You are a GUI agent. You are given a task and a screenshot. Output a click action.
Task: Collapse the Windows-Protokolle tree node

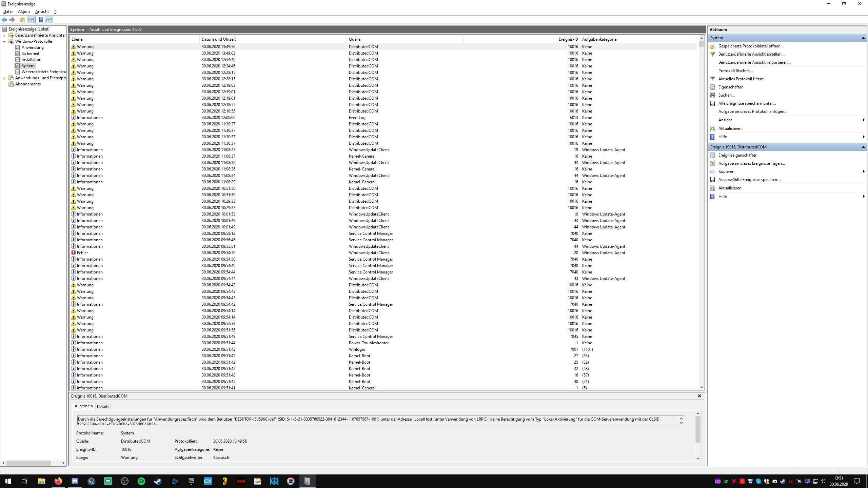point(4,41)
